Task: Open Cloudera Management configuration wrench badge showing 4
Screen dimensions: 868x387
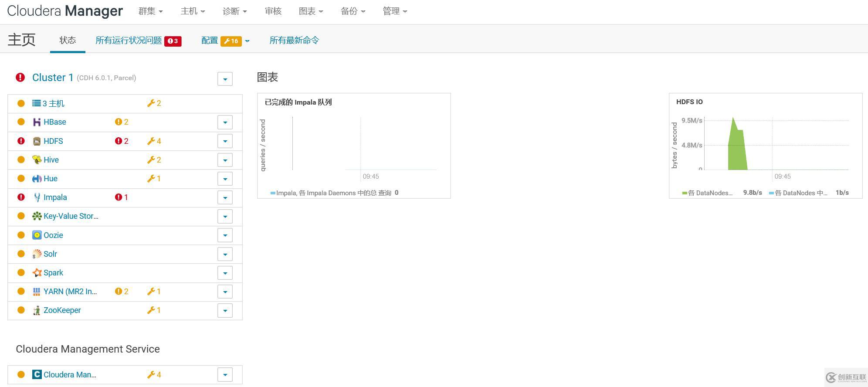Action: (x=154, y=375)
